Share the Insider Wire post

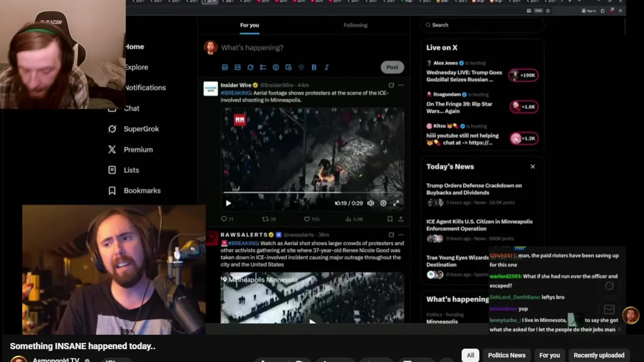400,219
